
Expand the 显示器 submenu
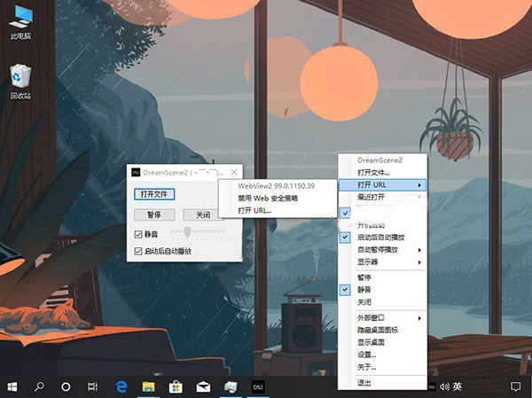(382, 262)
